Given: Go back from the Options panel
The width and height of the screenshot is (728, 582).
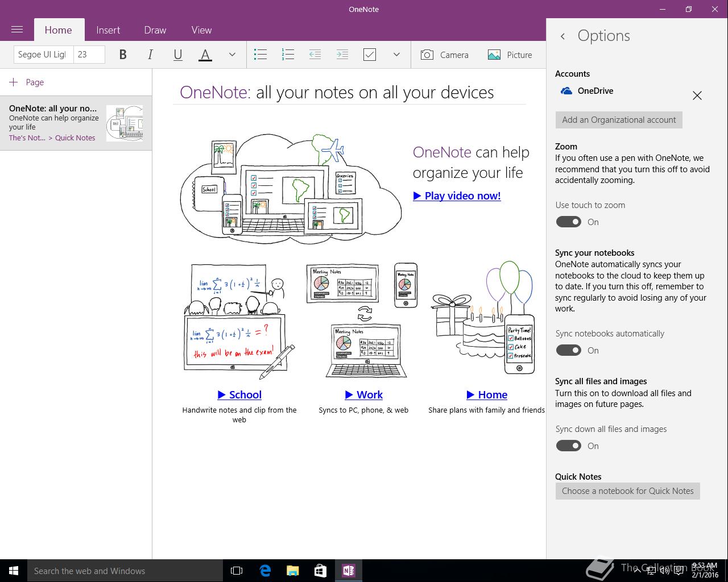Looking at the screenshot, I should click(562, 36).
